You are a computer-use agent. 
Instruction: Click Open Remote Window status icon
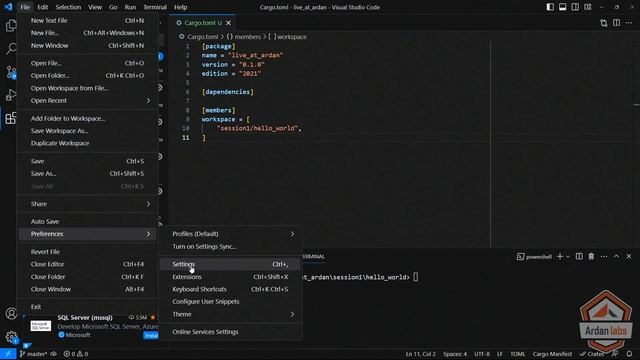pyautogui.click(x=8, y=354)
